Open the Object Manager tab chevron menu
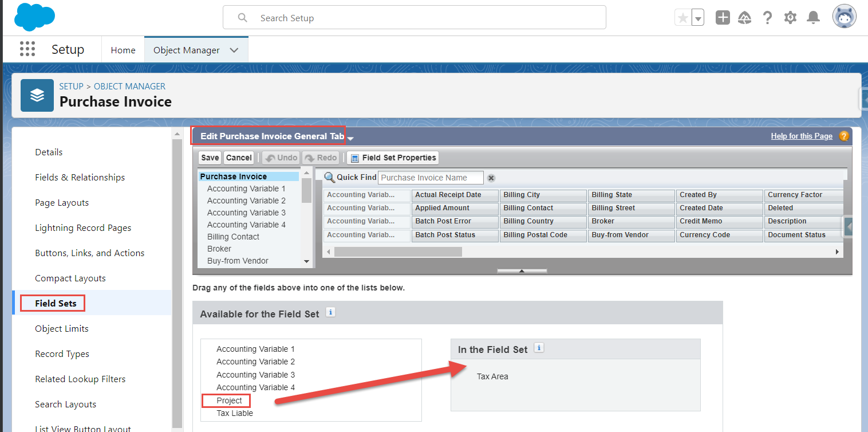Image resolution: width=868 pixels, height=432 pixels. click(x=234, y=50)
